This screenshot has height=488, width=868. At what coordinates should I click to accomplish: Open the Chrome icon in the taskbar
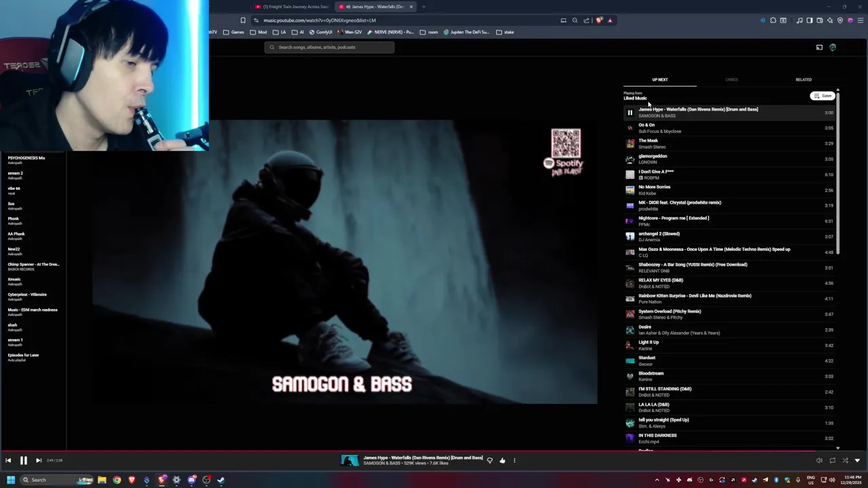(x=117, y=480)
